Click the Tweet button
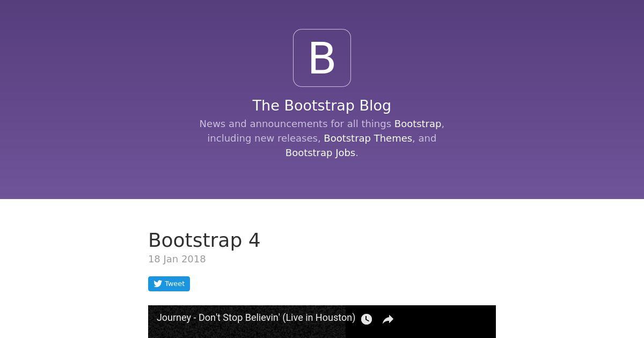The height and width of the screenshot is (338, 644). point(169,284)
